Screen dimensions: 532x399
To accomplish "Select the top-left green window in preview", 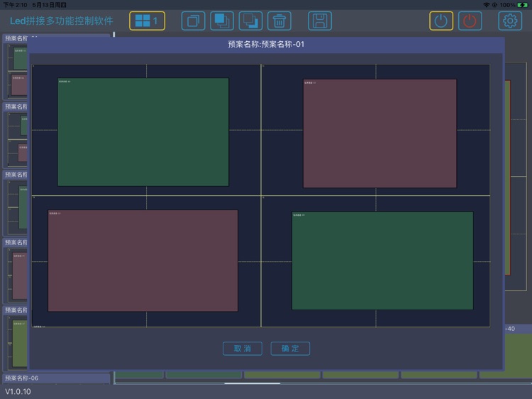I will (143, 132).
